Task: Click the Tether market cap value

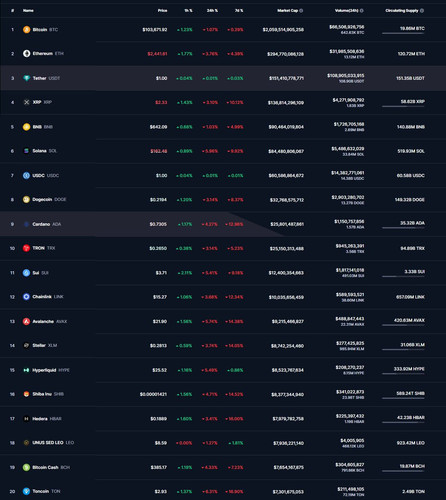Action: pyautogui.click(x=286, y=78)
